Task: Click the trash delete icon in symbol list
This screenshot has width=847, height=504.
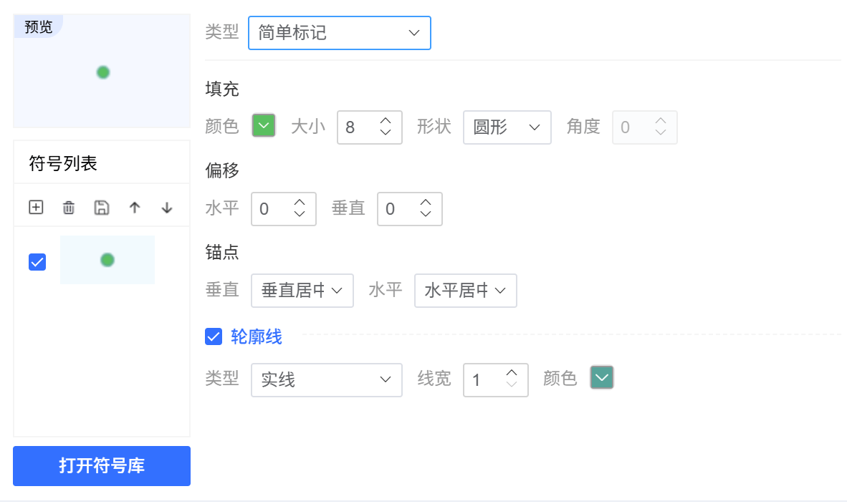Action: [x=69, y=208]
